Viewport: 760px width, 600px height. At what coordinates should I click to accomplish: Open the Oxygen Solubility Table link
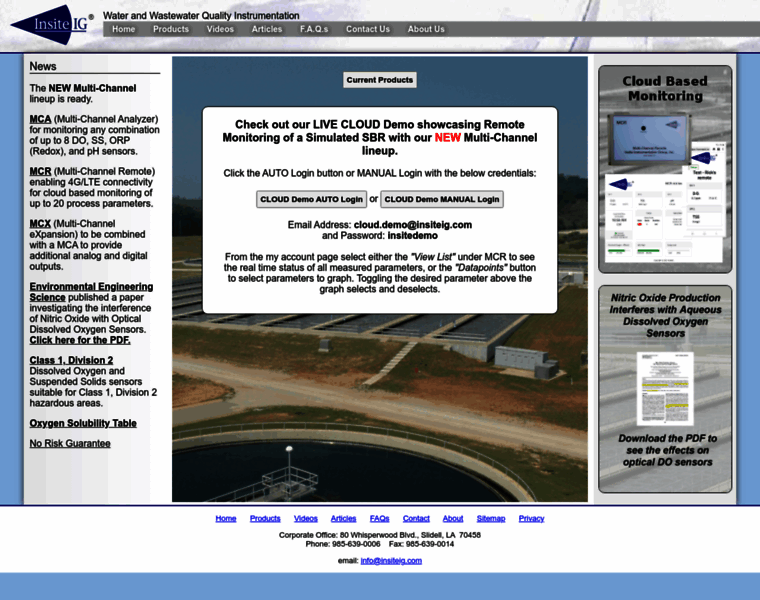pyautogui.click(x=83, y=424)
